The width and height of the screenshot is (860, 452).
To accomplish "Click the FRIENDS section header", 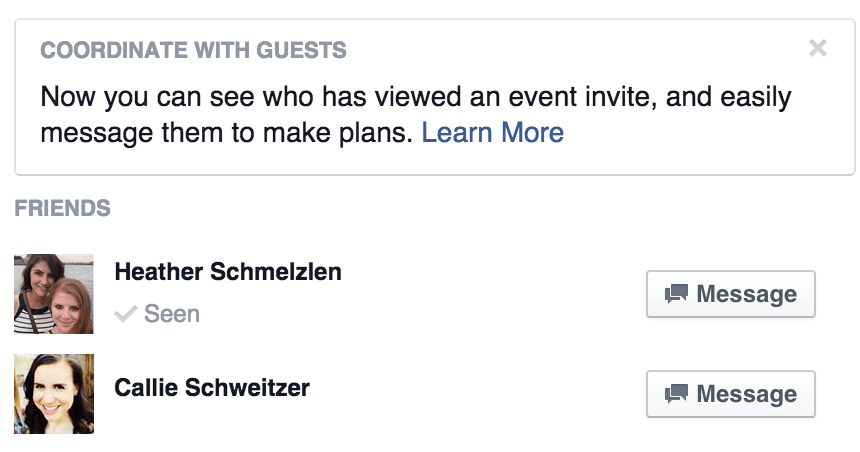I will tap(62, 209).
